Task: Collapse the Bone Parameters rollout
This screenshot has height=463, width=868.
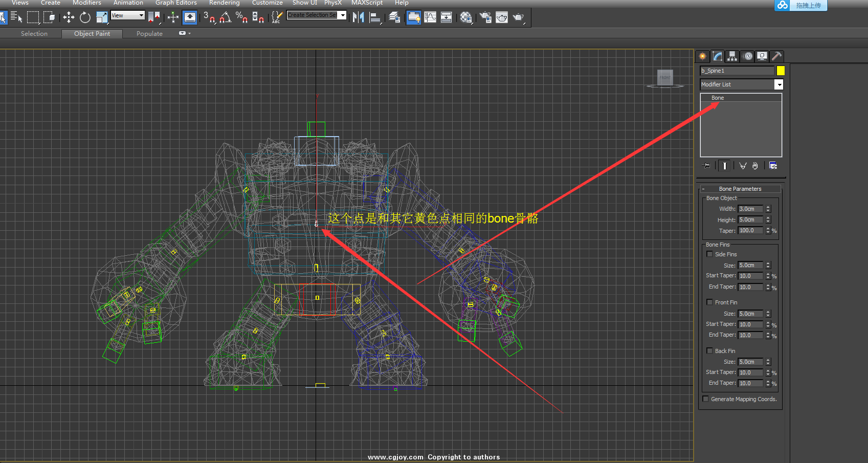Action: pos(740,189)
